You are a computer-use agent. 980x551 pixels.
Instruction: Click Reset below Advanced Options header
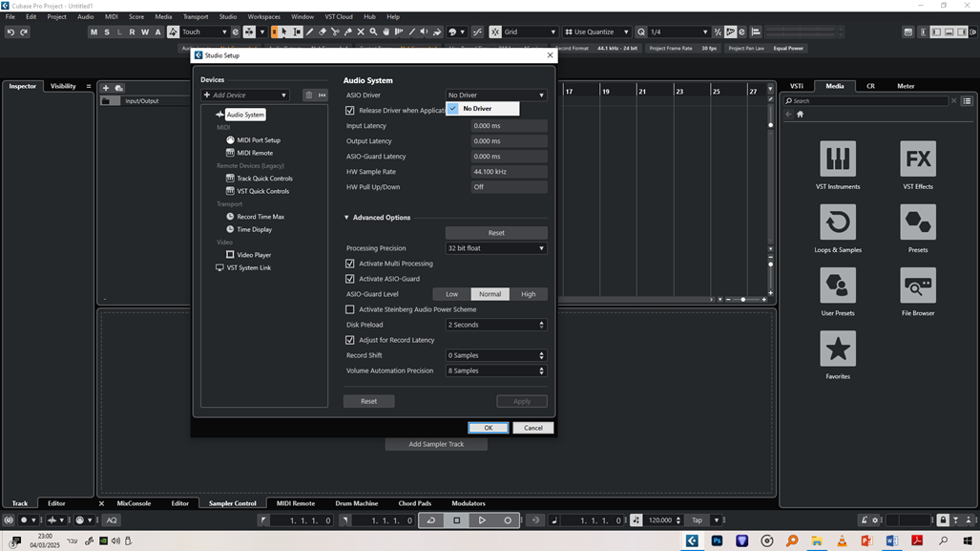pyautogui.click(x=496, y=233)
